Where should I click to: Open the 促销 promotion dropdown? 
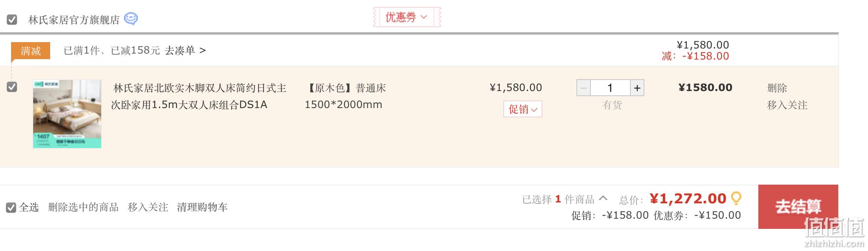pos(522,109)
